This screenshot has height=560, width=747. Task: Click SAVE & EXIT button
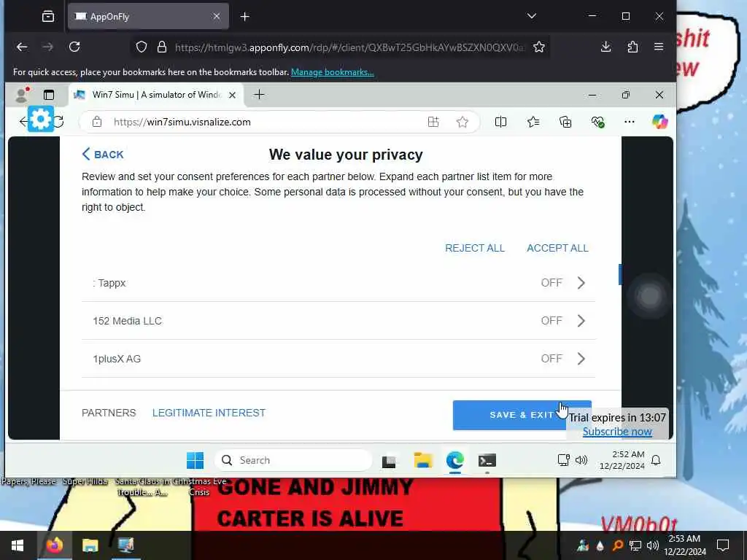pos(522,415)
